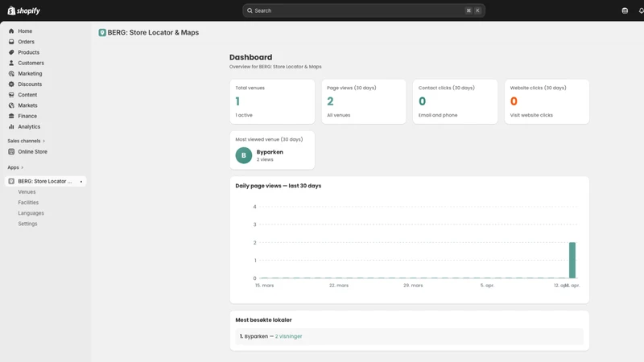644x362 pixels.
Task: Click the '5. apr.' axis label
Action: (487, 286)
